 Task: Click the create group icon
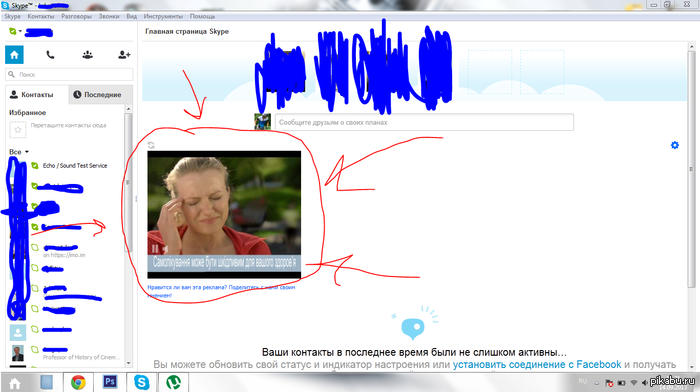tap(88, 55)
